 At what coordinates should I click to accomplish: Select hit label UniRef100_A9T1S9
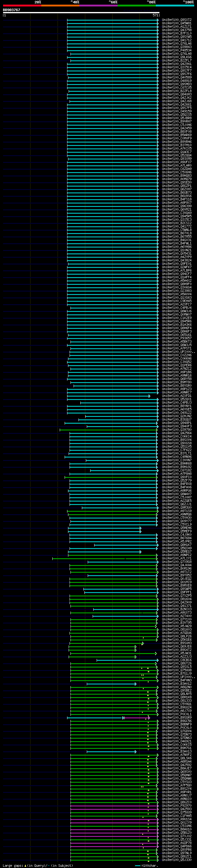(x=177, y=511)
